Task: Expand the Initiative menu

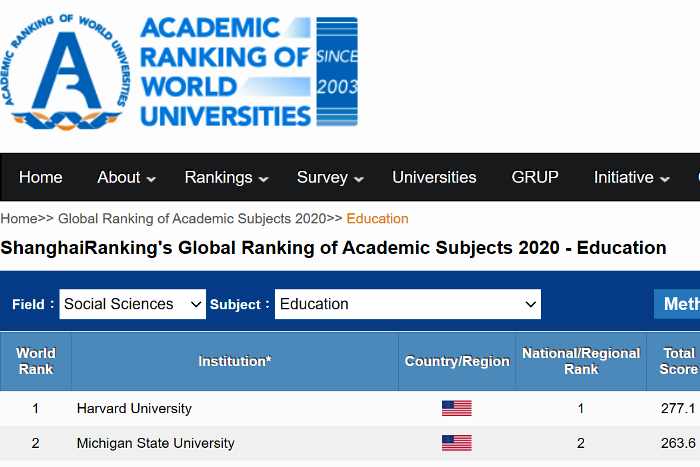Action: point(631,177)
